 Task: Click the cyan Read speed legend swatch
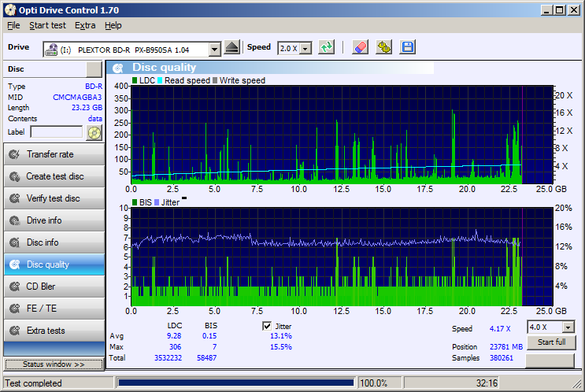click(x=160, y=80)
